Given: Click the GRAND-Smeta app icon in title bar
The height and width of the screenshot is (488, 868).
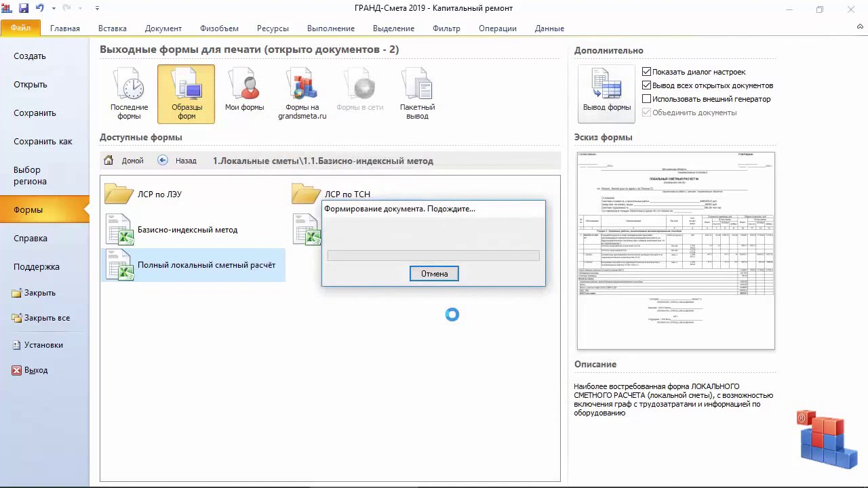Looking at the screenshot, I should click(7, 9).
